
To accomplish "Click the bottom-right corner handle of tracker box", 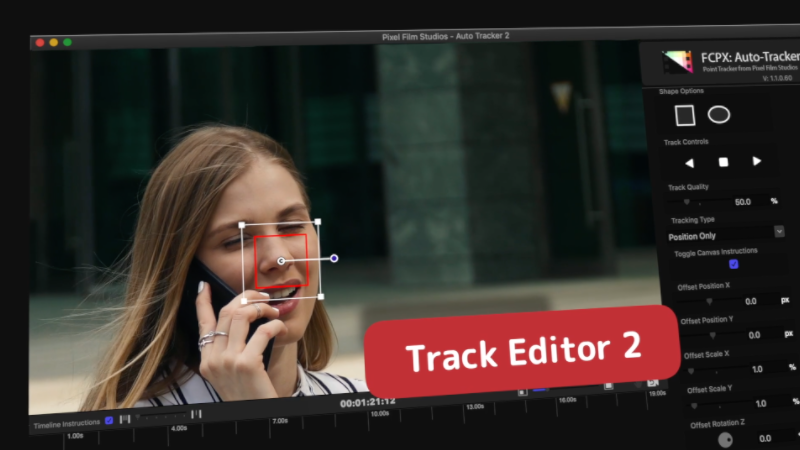I will coord(320,296).
